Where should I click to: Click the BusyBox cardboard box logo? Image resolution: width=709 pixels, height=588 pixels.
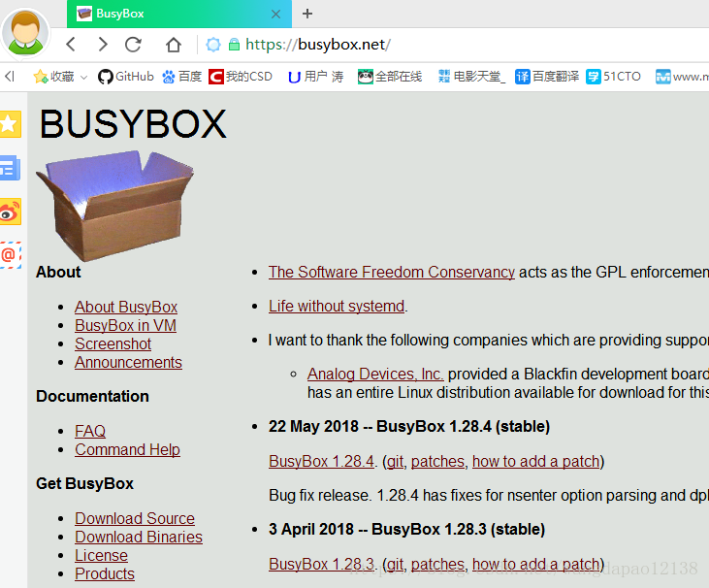(114, 206)
